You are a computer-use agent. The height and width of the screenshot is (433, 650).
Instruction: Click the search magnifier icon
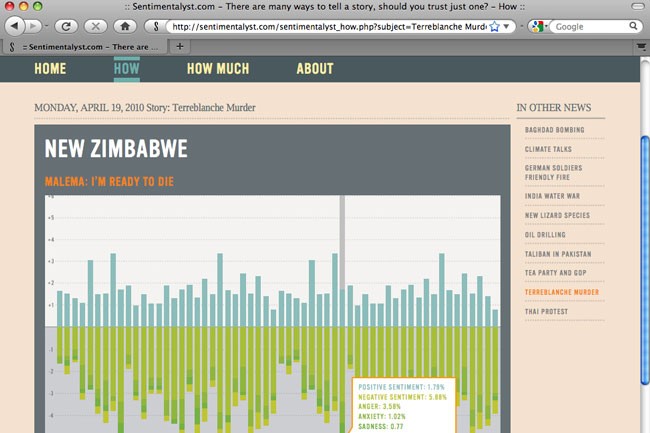coord(633,26)
